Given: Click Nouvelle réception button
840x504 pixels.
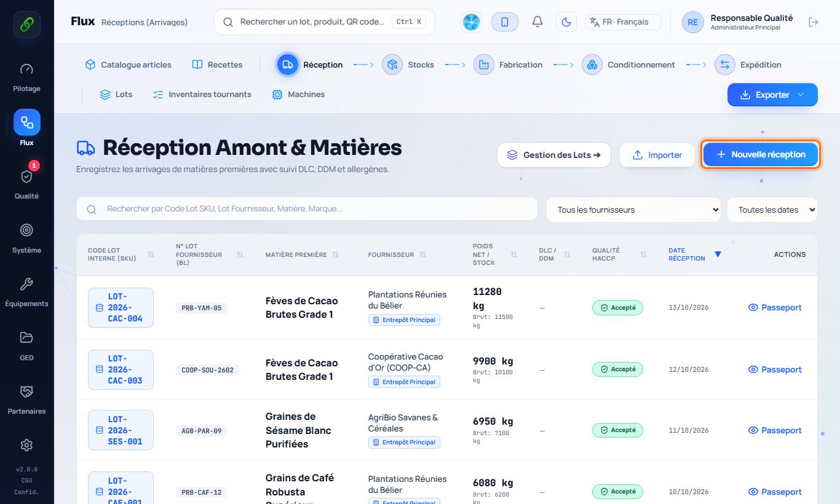Looking at the screenshot, I should pyautogui.click(x=761, y=154).
